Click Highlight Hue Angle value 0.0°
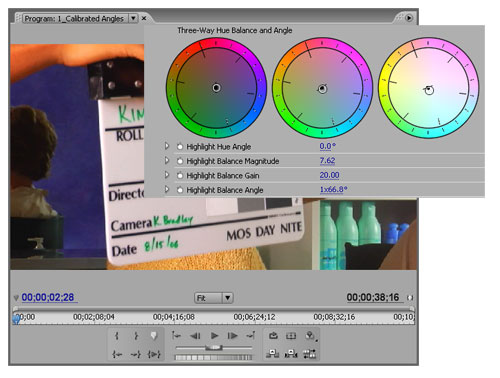Viewport: 500px width, 378px height. (327, 146)
